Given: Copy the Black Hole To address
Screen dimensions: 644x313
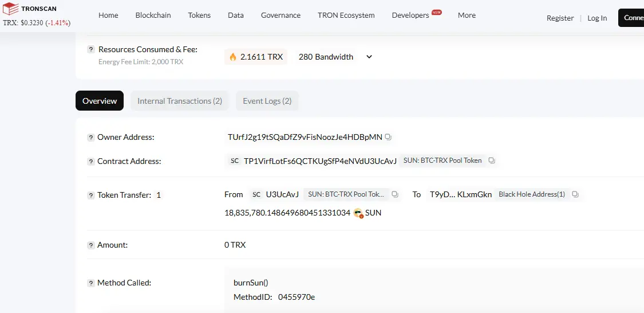Looking at the screenshot, I should (x=575, y=194).
